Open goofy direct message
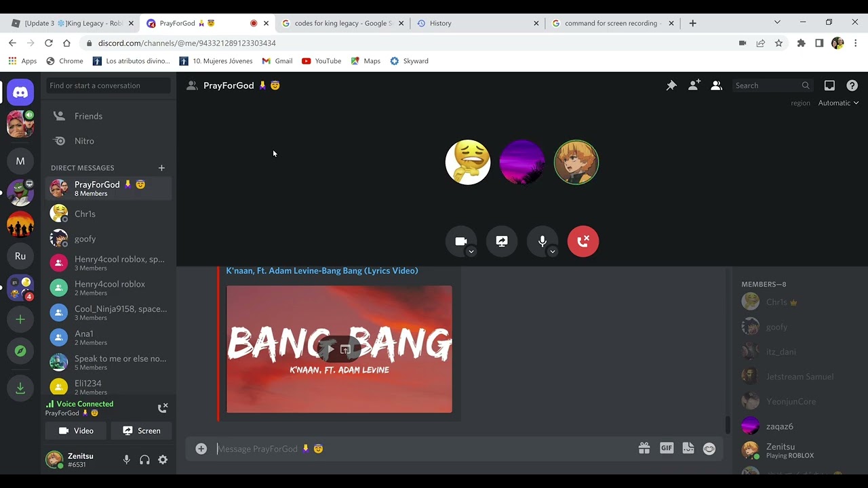Screen dimensions: 868x488 [108, 239]
